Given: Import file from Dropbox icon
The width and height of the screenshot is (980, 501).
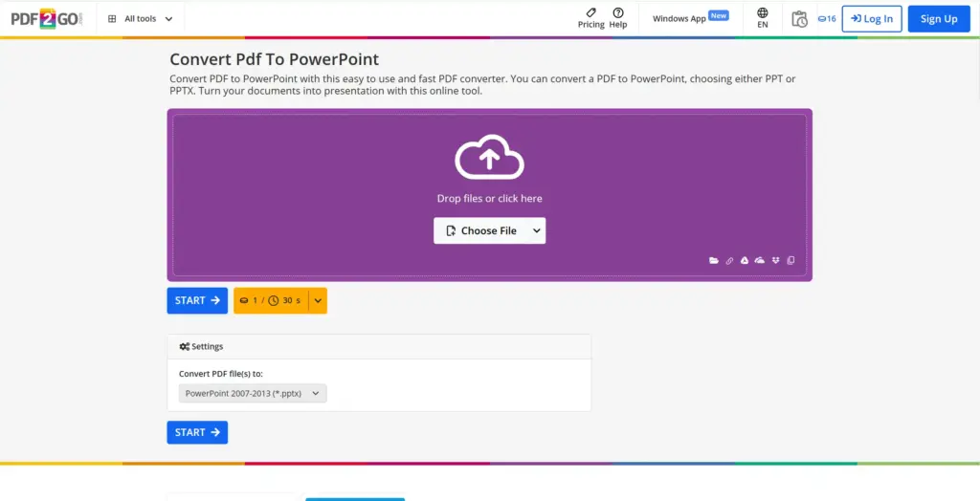Looking at the screenshot, I should 775,260.
